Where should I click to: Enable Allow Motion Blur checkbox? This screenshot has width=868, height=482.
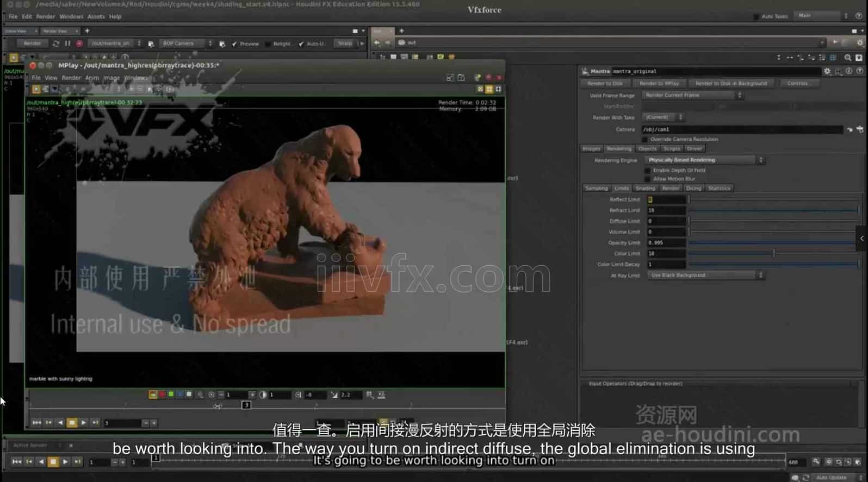[x=647, y=179]
